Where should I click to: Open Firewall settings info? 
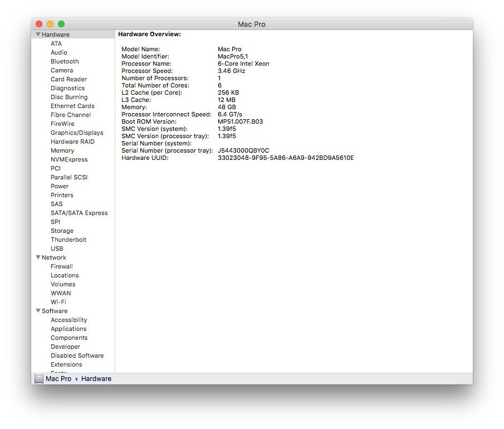(x=62, y=266)
